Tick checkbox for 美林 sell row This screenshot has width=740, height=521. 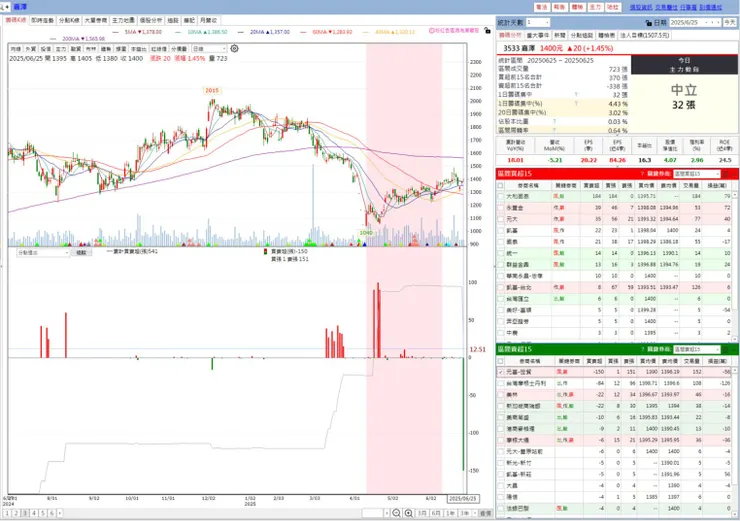[501, 395]
